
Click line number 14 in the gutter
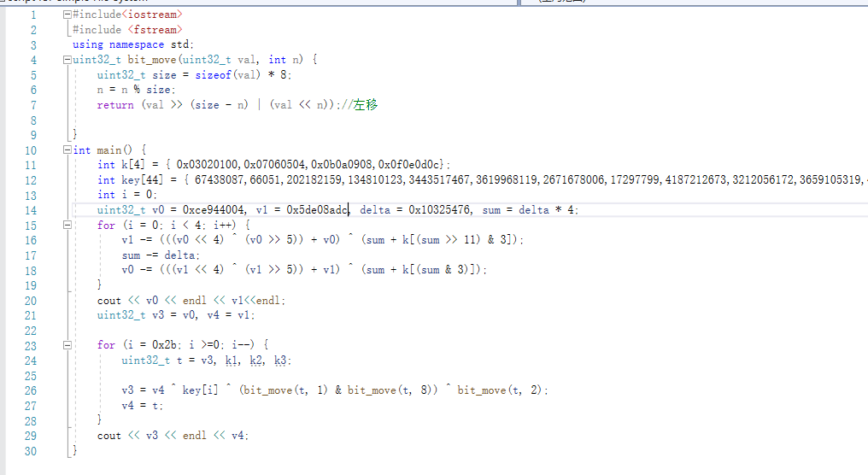click(x=31, y=210)
